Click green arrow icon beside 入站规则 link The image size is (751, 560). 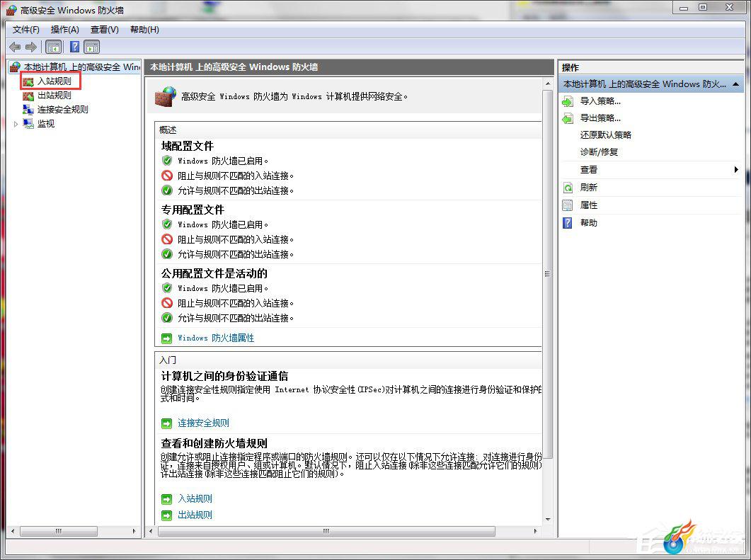click(x=166, y=499)
